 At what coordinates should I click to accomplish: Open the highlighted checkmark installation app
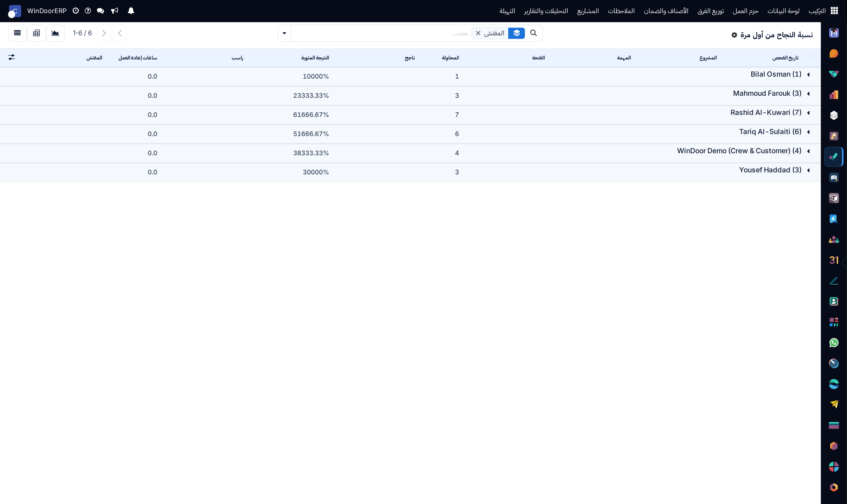[834, 157]
